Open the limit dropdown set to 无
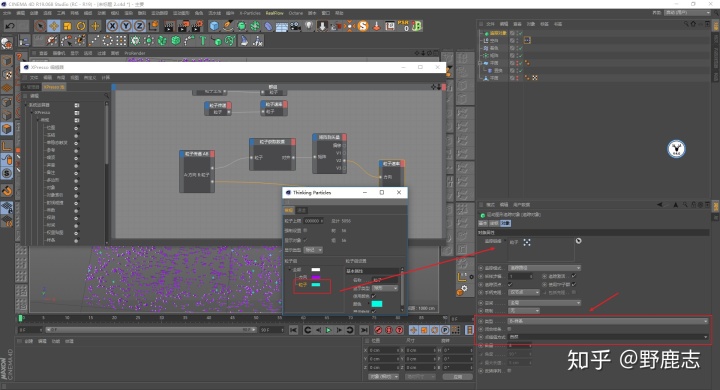 click(524, 311)
